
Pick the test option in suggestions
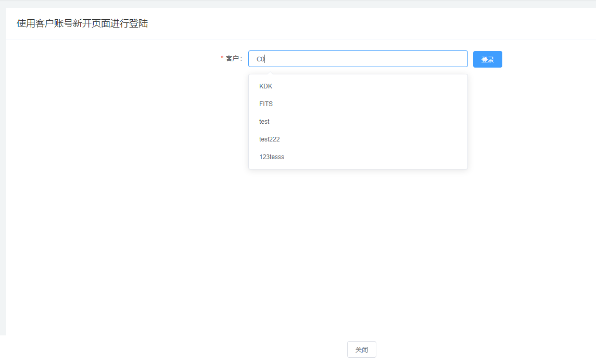(x=264, y=122)
